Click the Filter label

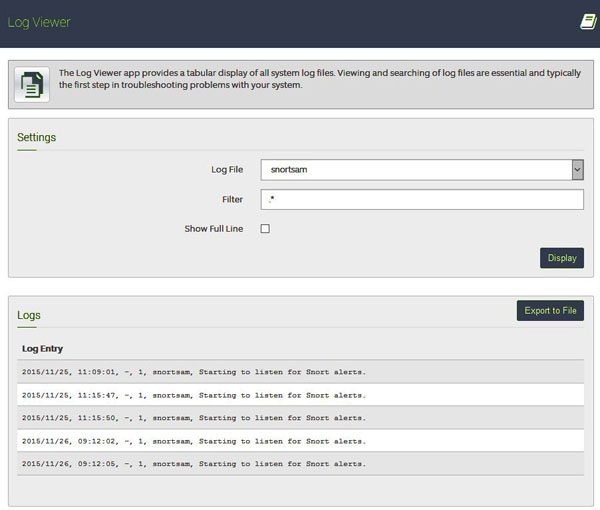pyautogui.click(x=232, y=199)
